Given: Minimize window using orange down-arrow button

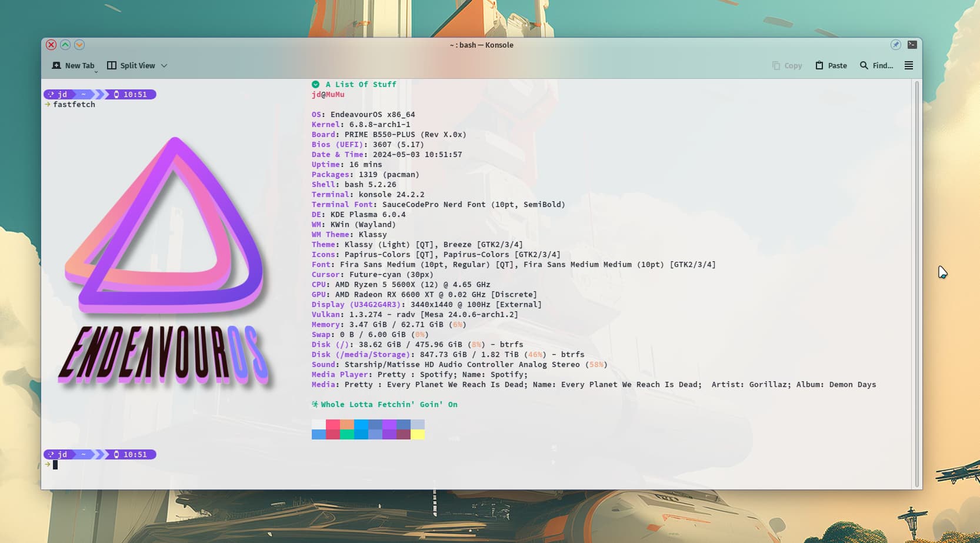Looking at the screenshot, I should click(x=79, y=45).
